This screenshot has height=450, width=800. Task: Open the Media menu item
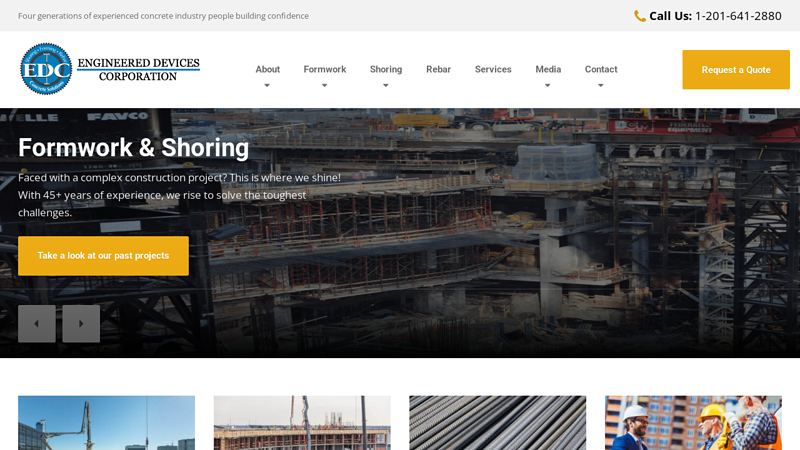pyautogui.click(x=548, y=69)
